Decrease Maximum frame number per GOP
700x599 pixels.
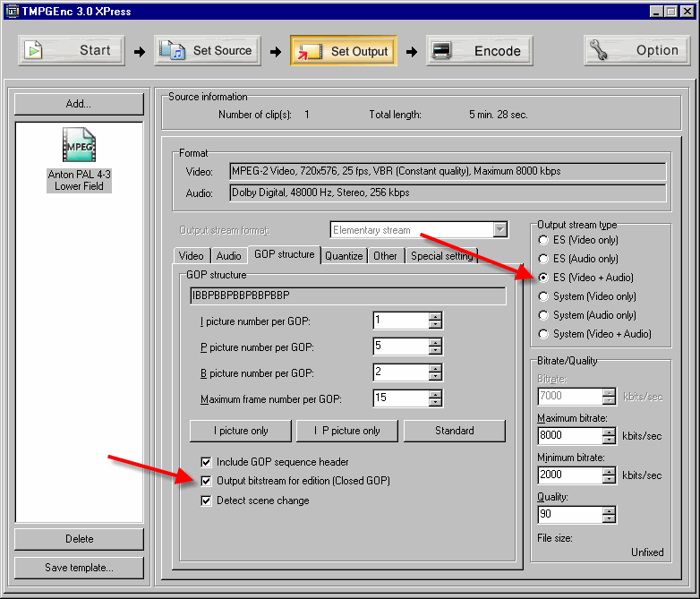coord(435,402)
